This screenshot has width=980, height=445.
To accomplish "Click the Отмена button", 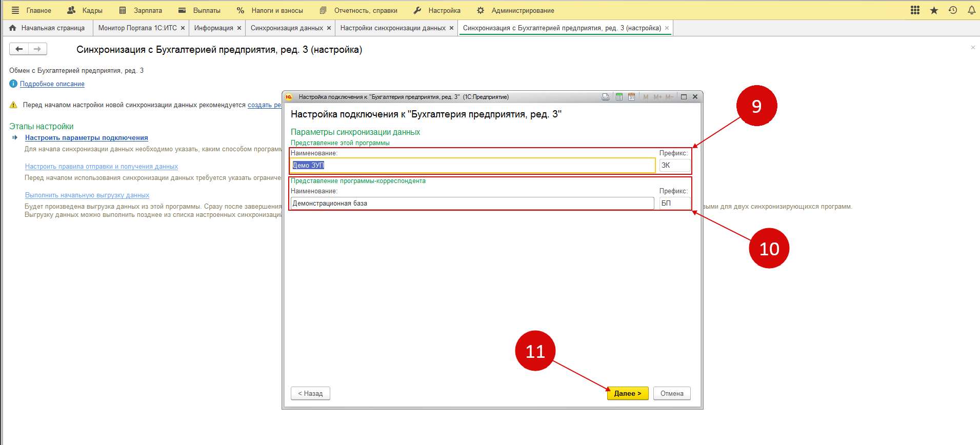I will (672, 393).
